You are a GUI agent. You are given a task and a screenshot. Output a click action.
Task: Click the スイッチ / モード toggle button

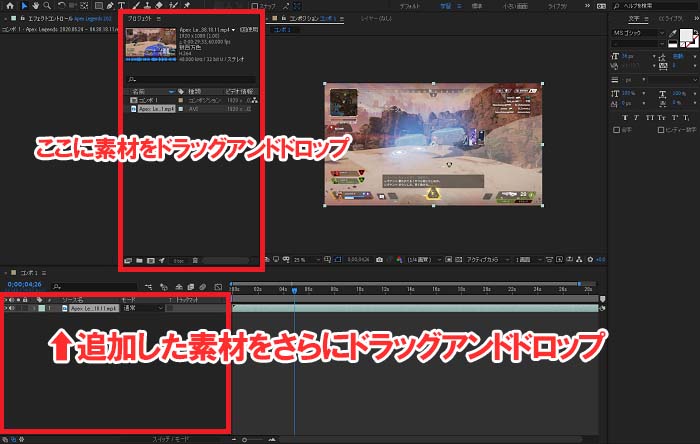click(171, 440)
